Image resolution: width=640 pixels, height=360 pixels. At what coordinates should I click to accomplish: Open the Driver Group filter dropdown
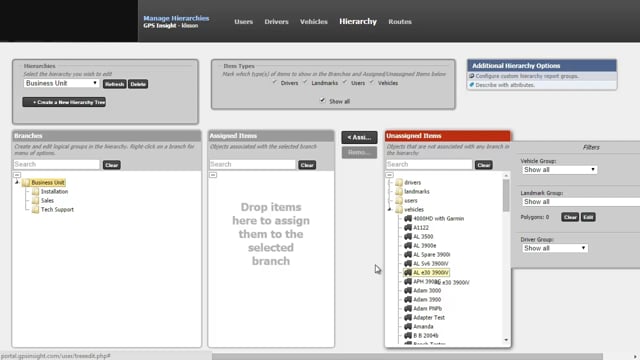(554, 248)
